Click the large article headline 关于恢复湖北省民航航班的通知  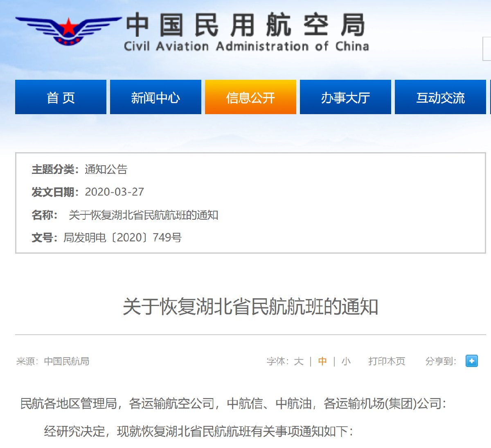250,307
